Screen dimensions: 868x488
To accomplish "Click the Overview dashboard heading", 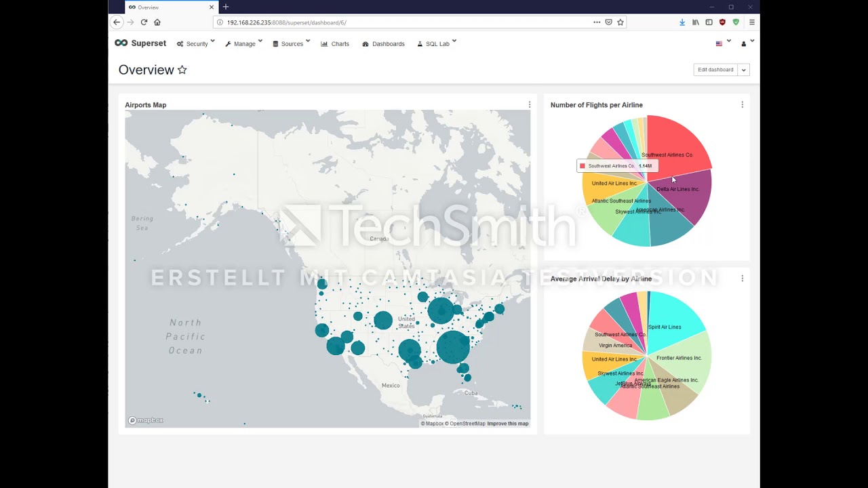I will coord(146,70).
